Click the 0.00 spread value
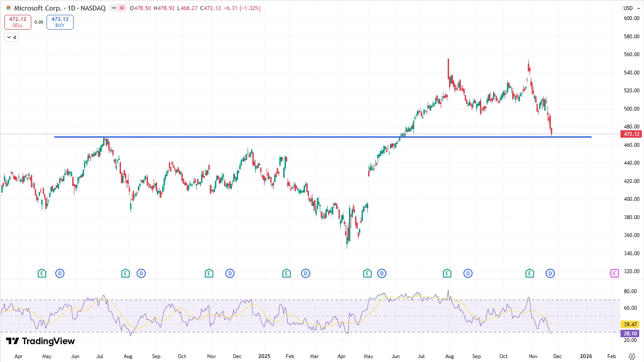The image size is (644, 362). pos(39,22)
